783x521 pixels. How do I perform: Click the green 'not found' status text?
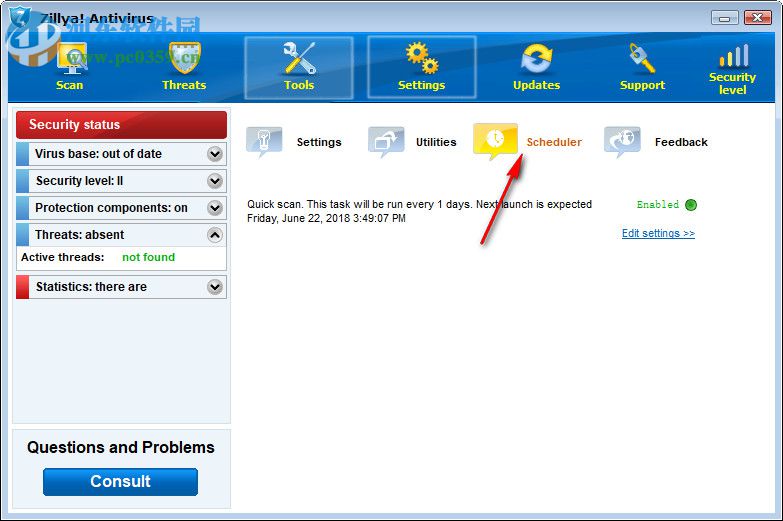[x=148, y=257]
